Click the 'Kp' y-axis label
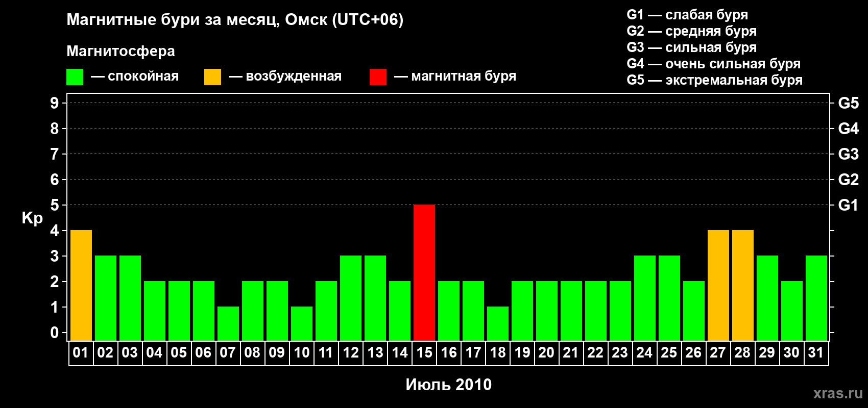The height and width of the screenshot is (408, 868). tap(32, 218)
